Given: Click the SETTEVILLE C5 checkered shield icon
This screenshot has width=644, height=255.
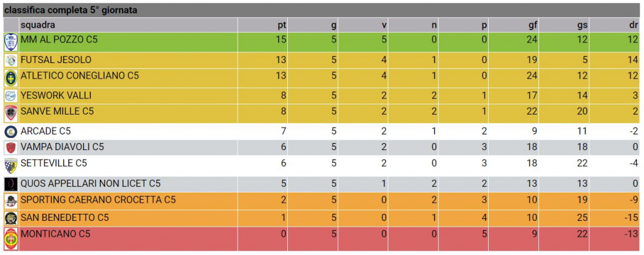Looking at the screenshot, I should click(x=11, y=165).
